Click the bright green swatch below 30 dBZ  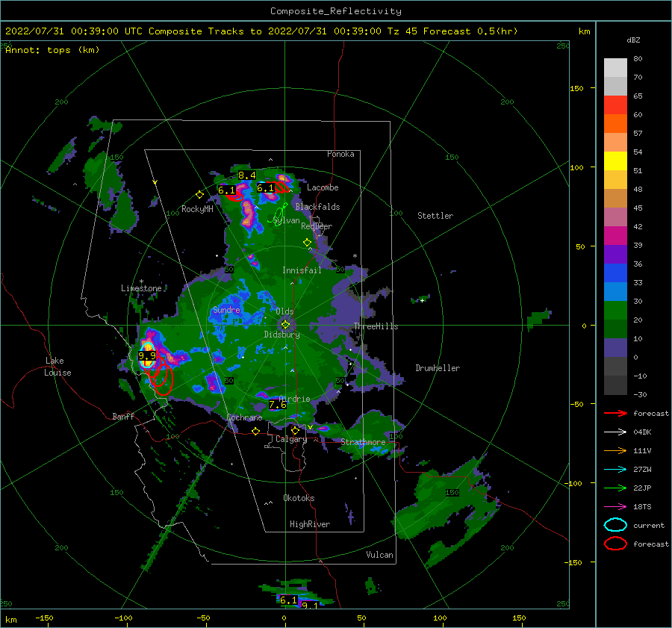pos(615,311)
